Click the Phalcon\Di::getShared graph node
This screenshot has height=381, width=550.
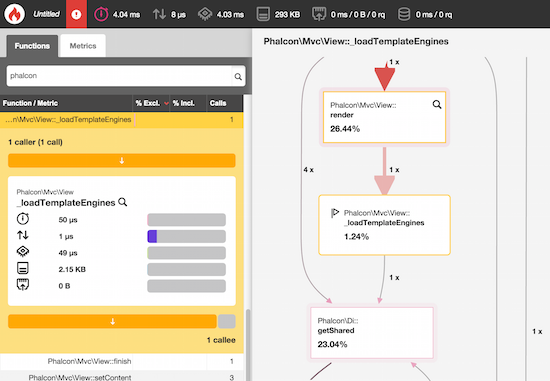click(372, 333)
